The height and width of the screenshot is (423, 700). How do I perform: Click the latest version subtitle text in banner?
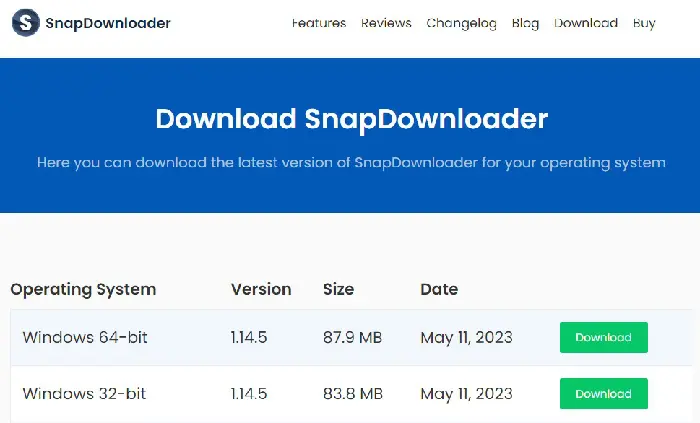(351, 162)
